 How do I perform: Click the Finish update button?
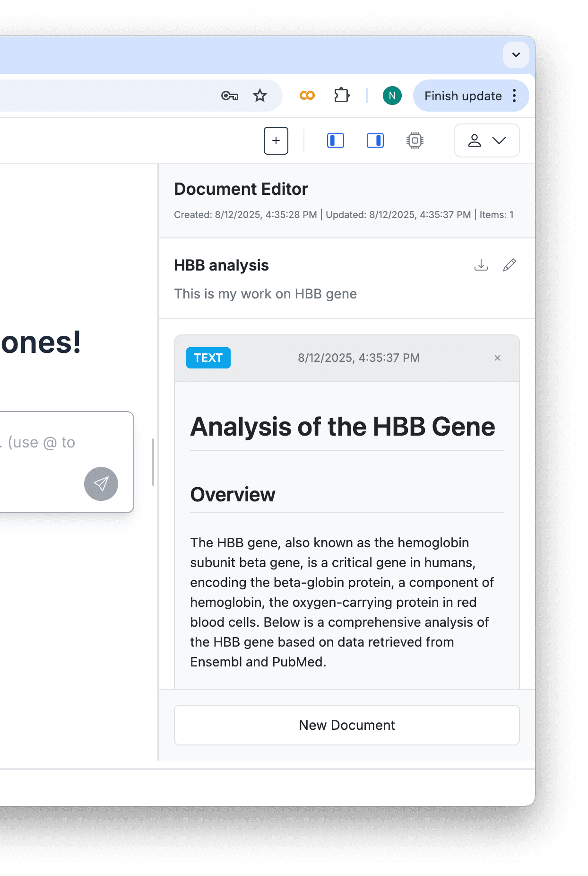click(463, 96)
